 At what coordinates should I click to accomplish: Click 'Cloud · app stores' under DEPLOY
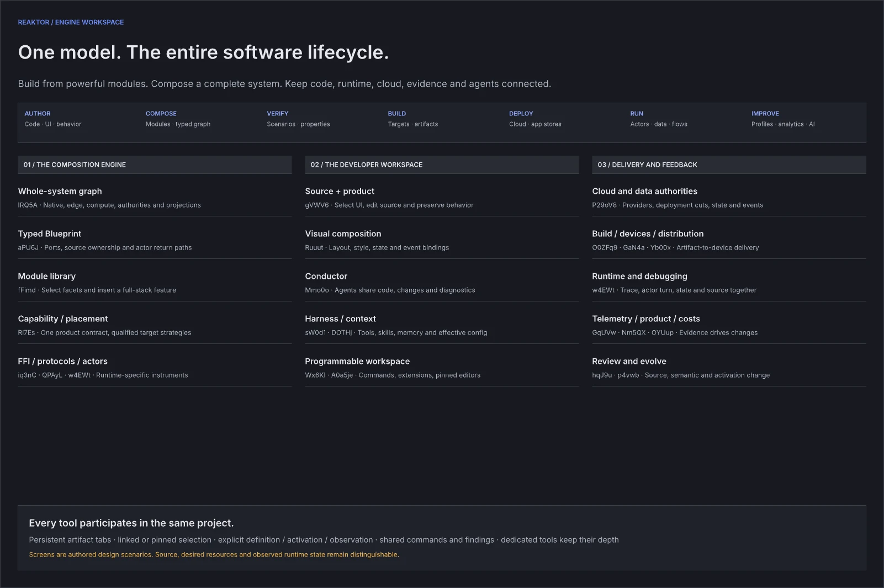535,124
